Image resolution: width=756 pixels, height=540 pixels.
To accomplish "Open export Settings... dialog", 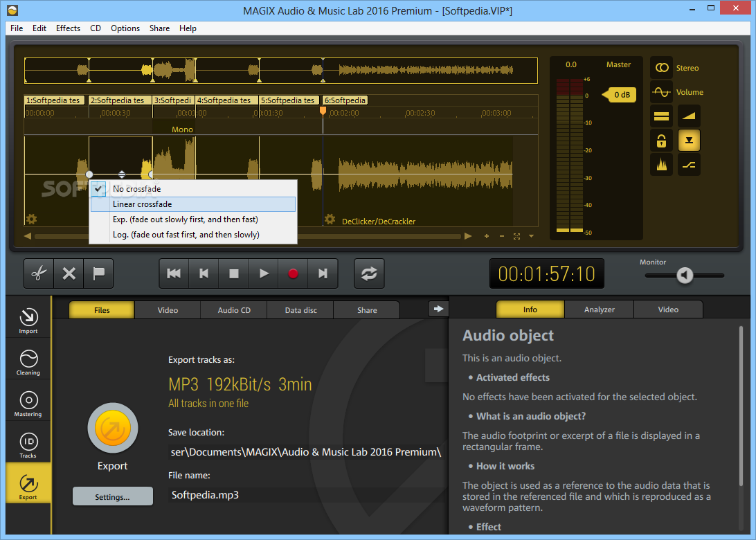I will [112, 496].
